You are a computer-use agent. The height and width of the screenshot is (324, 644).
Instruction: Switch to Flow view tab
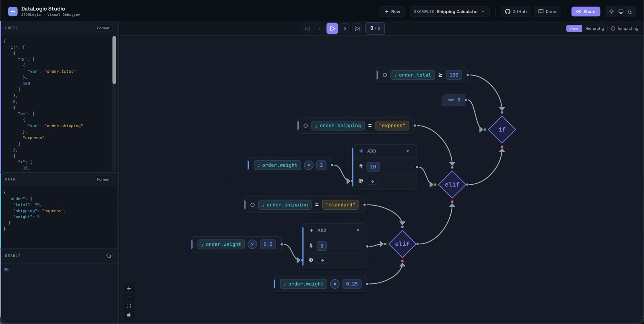[574, 29]
